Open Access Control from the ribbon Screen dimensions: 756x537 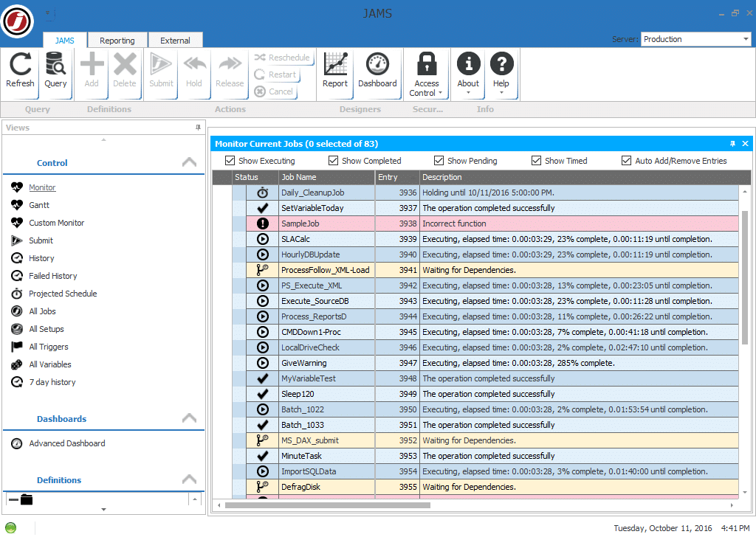click(x=427, y=70)
